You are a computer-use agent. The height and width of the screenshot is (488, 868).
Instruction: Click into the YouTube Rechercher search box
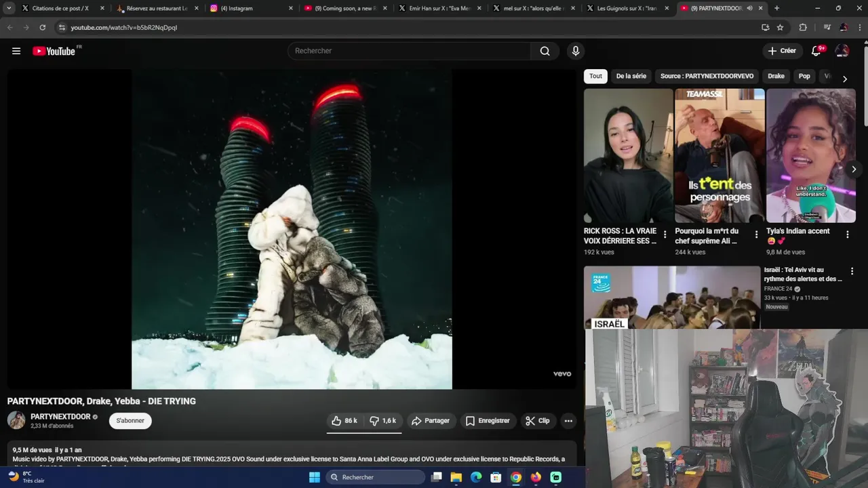(x=410, y=51)
